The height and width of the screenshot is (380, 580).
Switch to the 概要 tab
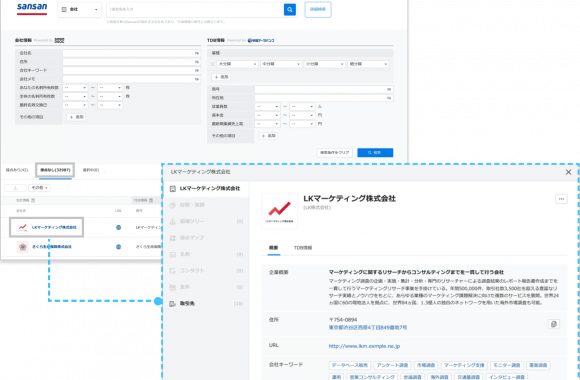pyautogui.click(x=273, y=248)
